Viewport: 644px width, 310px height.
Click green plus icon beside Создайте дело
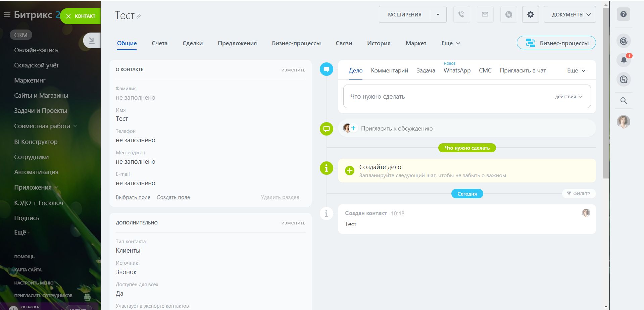[349, 170]
